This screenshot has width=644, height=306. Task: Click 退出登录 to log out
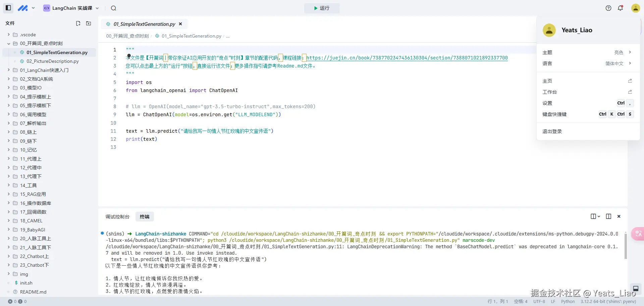[552, 131]
